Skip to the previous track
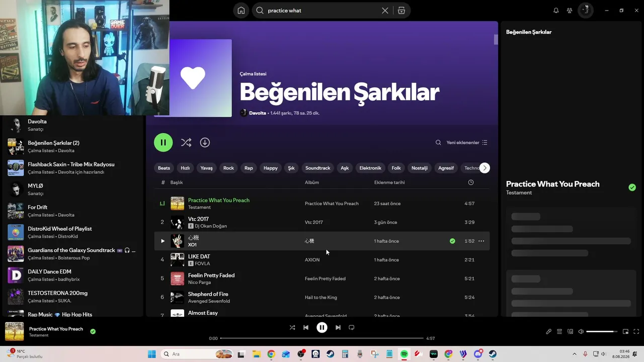644x362 pixels. [306, 327]
